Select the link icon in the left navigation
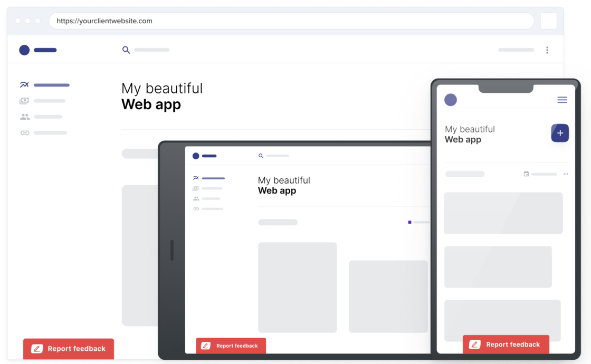591x364 pixels. 24,132
